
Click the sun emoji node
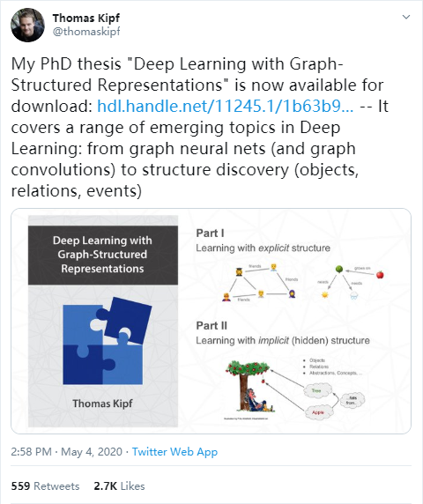pos(325,294)
